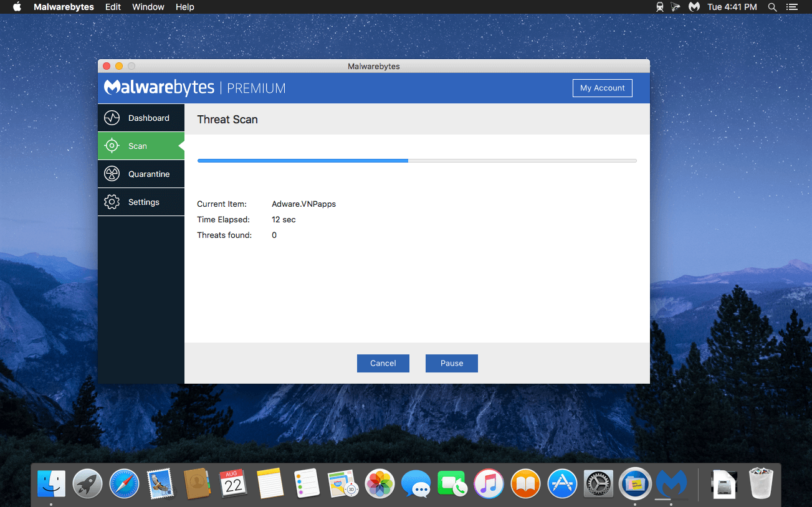Open the Edit menu
Viewport: 812px width, 507px height.
click(x=113, y=7)
